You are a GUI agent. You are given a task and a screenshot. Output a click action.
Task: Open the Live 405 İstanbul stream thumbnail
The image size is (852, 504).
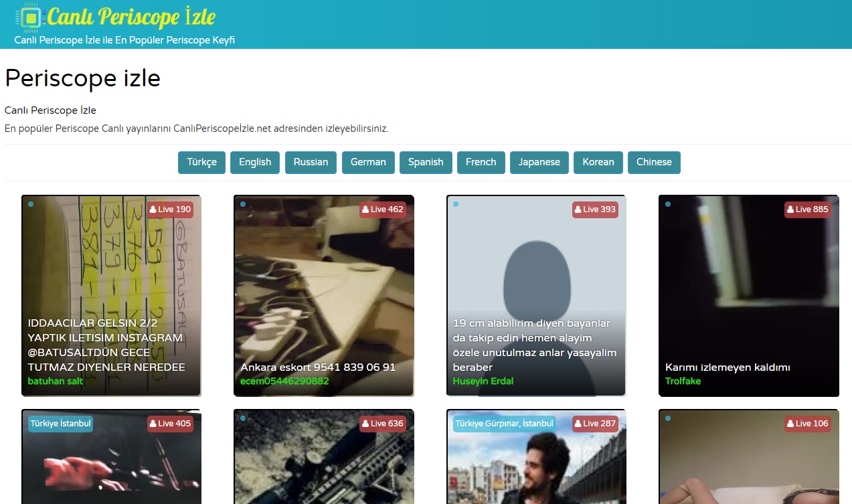pyautogui.click(x=111, y=456)
